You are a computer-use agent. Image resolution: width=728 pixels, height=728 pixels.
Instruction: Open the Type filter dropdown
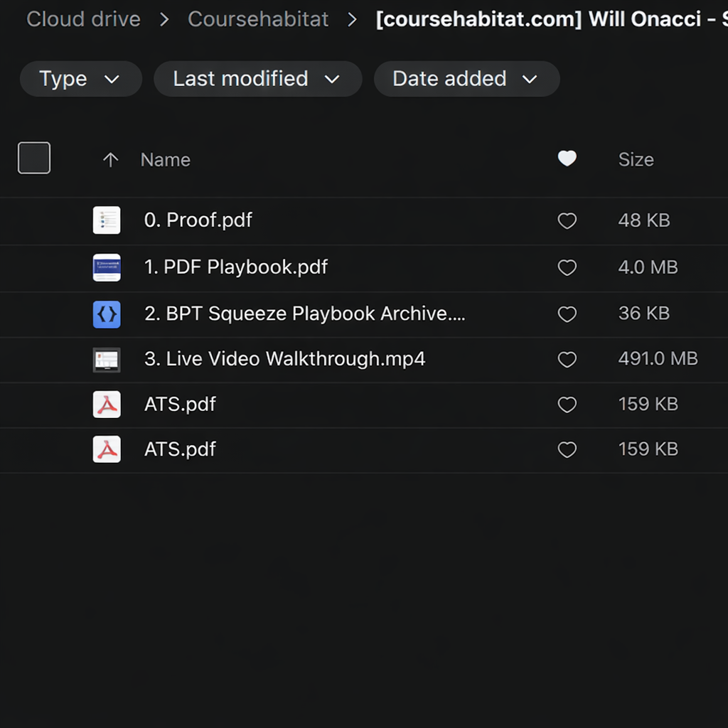[x=80, y=79]
